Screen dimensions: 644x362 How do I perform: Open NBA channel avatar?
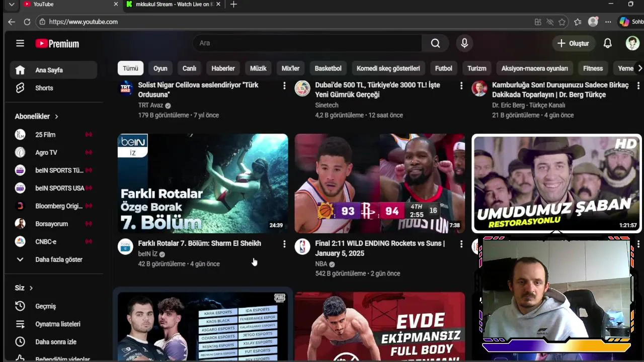(x=302, y=247)
